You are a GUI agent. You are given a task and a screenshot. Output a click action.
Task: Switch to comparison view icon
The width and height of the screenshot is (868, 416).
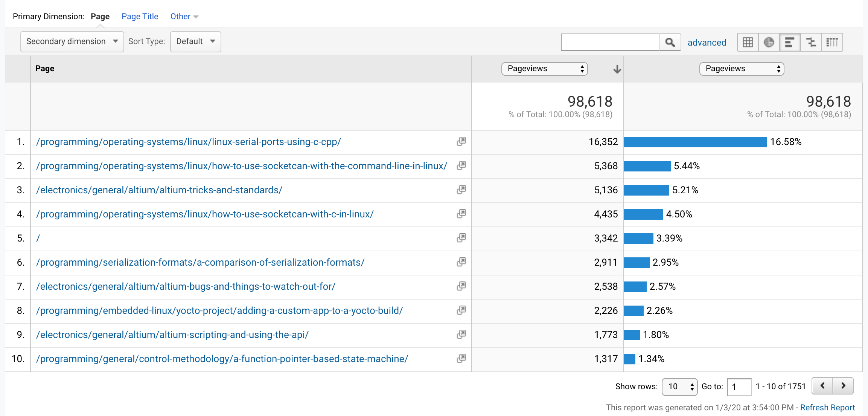[x=811, y=42]
